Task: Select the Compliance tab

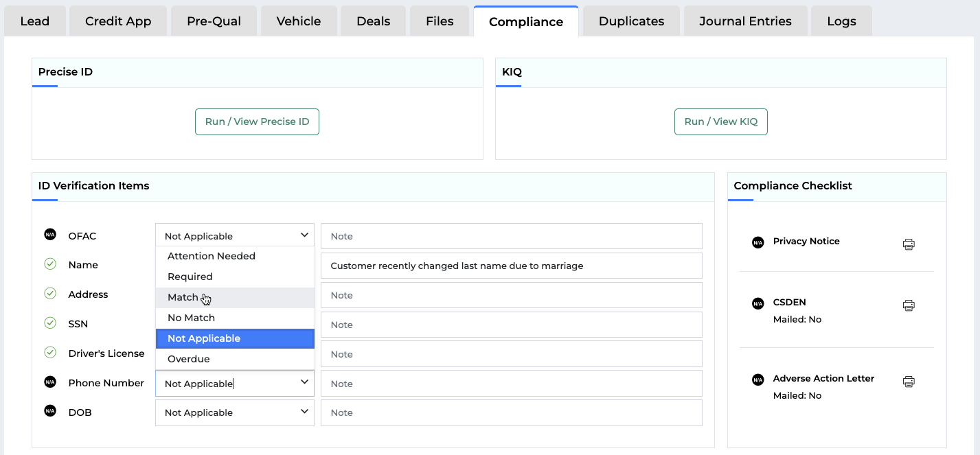Action: pos(526,21)
